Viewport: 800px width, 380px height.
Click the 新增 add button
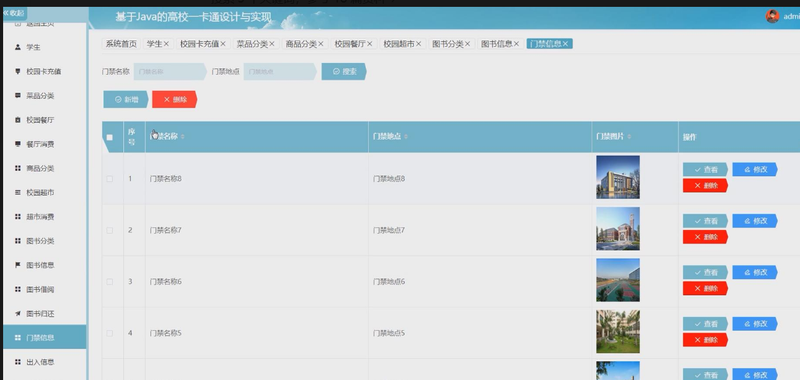pyautogui.click(x=126, y=99)
